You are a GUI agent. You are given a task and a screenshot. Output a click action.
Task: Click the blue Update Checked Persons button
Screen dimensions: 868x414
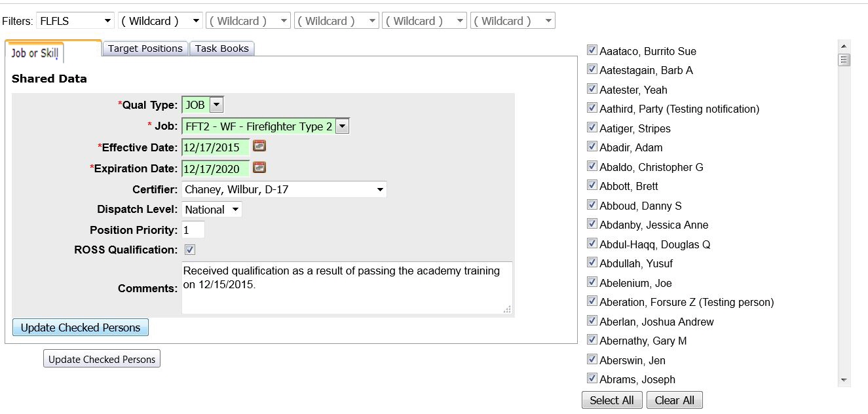point(81,328)
